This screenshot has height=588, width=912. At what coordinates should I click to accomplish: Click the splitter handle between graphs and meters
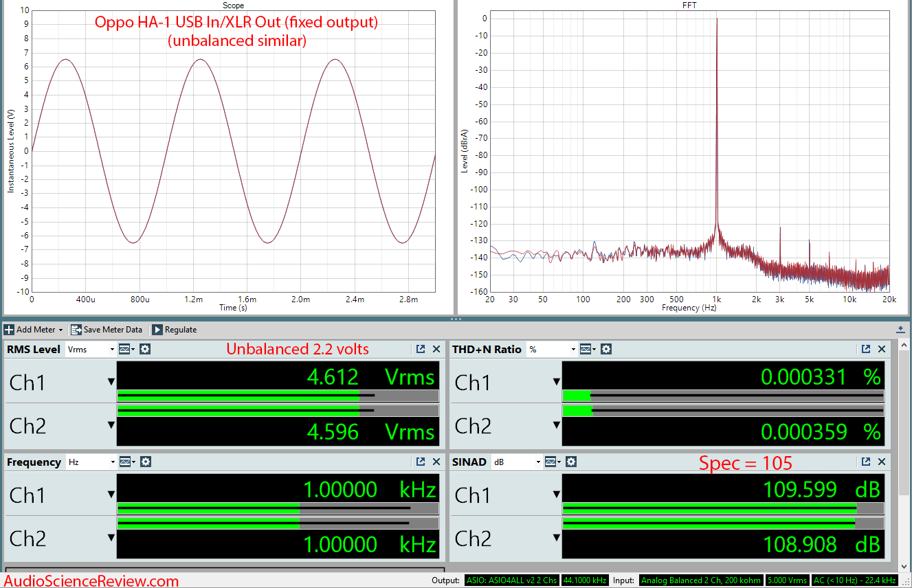pyautogui.click(x=456, y=319)
